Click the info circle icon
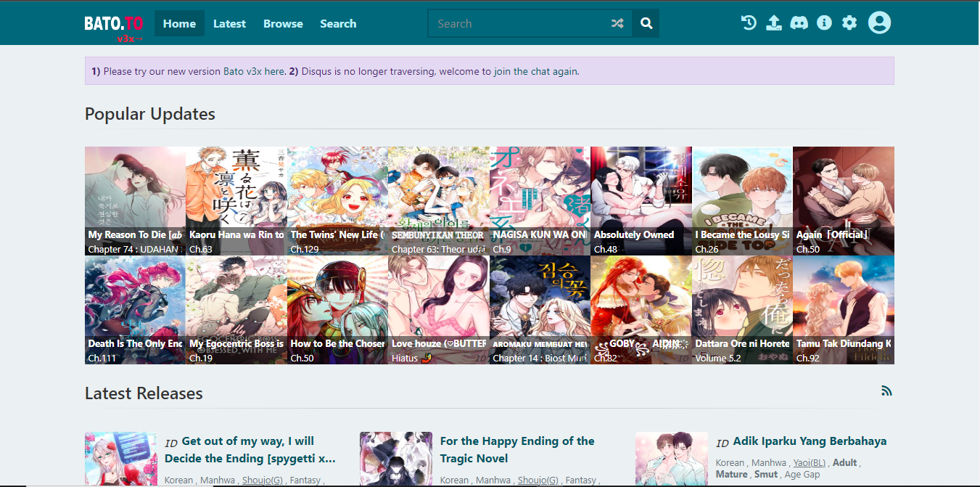 point(824,23)
